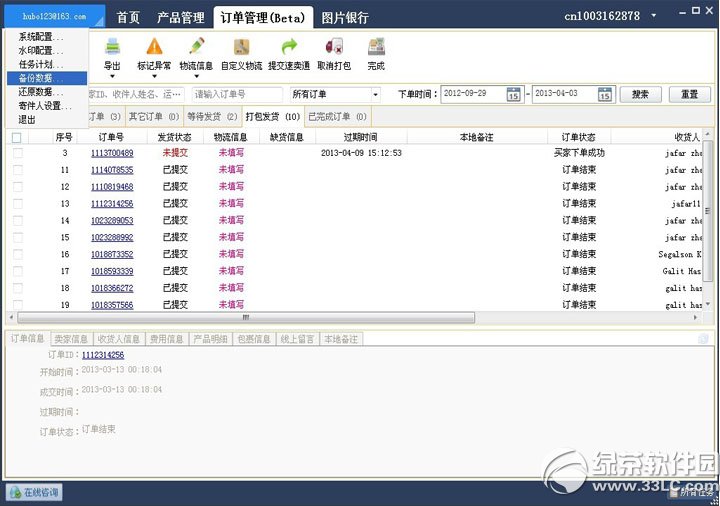
Task: Check the box for order 1018873352
Action: click(17, 254)
